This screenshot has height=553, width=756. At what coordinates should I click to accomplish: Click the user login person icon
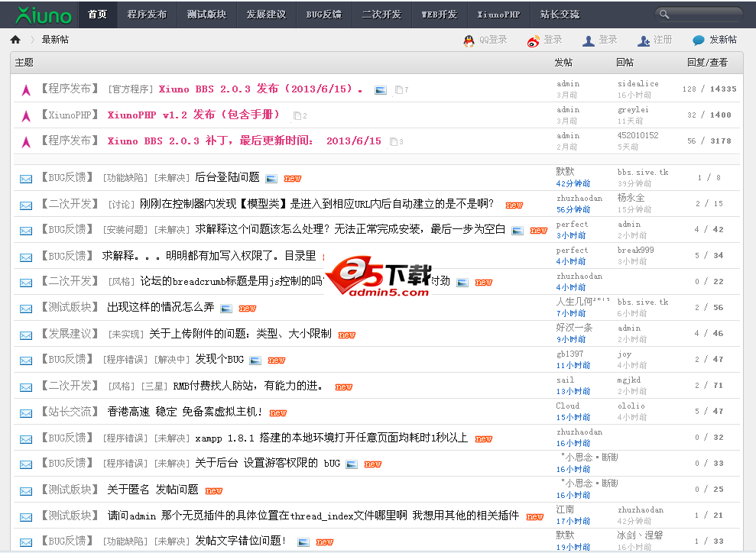[589, 41]
